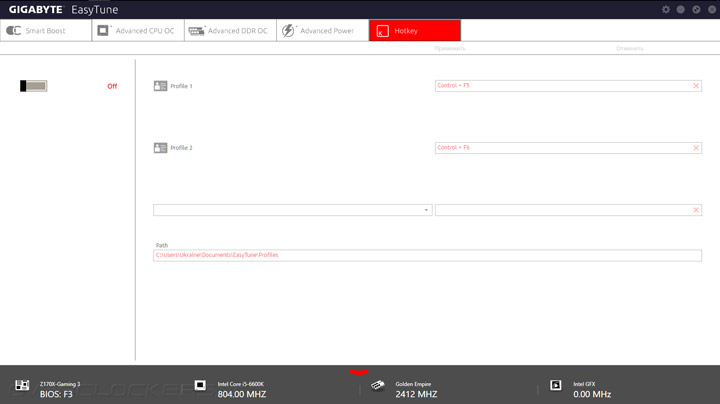Toggle the hotkey on/off switch

tap(34, 86)
